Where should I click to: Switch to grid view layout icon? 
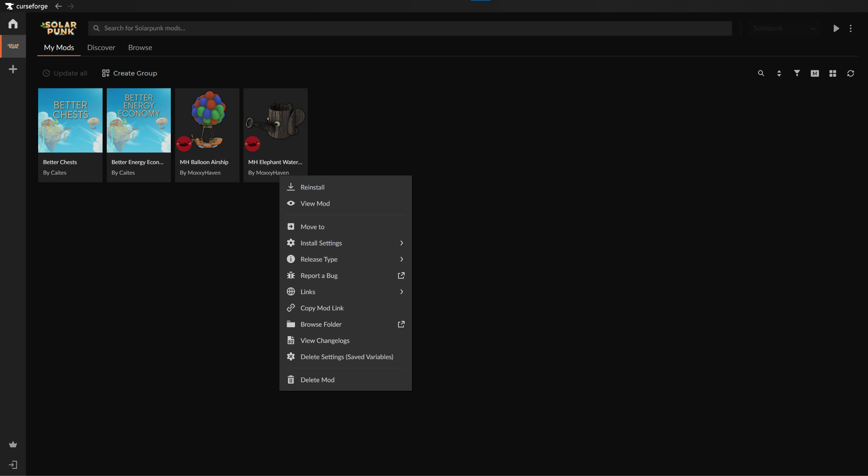pyautogui.click(x=832, y=73)
